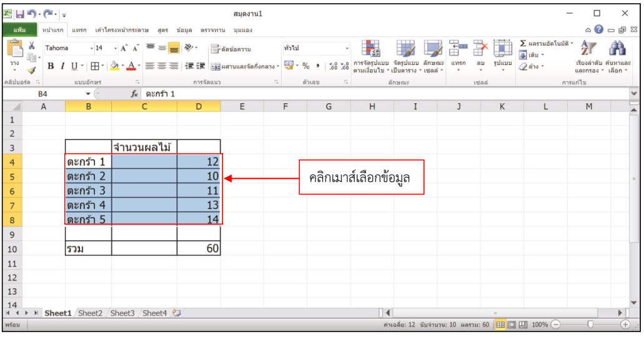Click the Delete cells icon
644x339 pixels.
click(480, 50)
